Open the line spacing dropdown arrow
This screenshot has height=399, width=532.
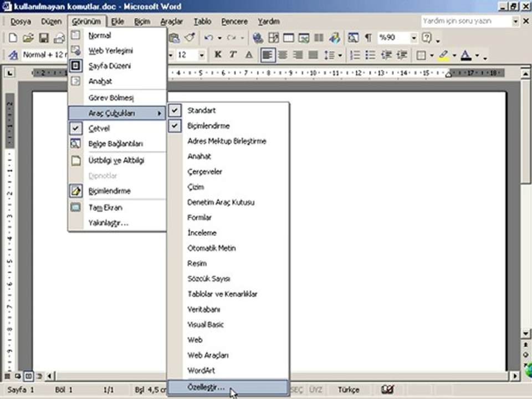[x=340, y=55]
